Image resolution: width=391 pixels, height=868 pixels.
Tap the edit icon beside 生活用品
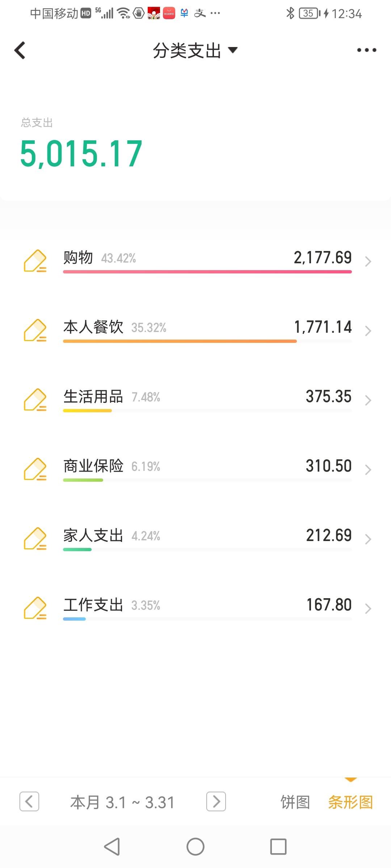[x=35, y=400]
